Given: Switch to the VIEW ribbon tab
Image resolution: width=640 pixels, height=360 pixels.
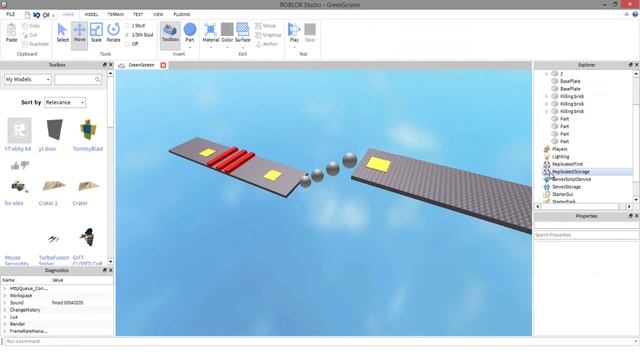Looking at the screenshot, I should click(x=158, y=14).
